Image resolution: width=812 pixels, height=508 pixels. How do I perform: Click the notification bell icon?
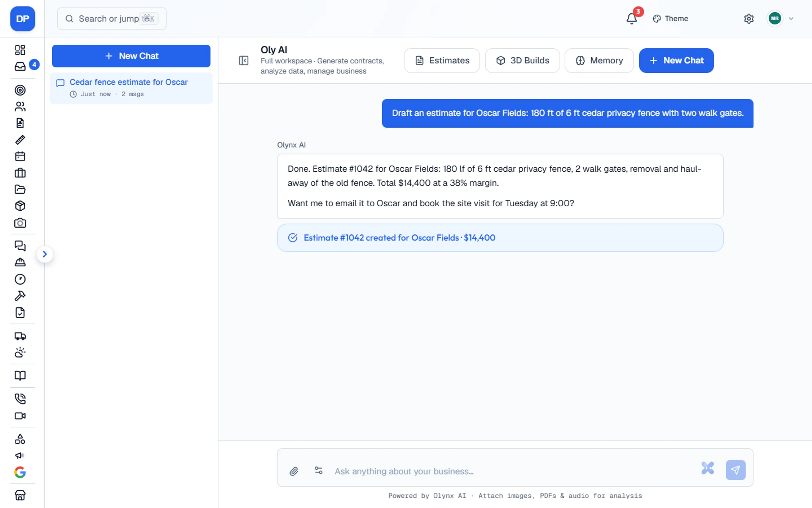pos(631,19)
